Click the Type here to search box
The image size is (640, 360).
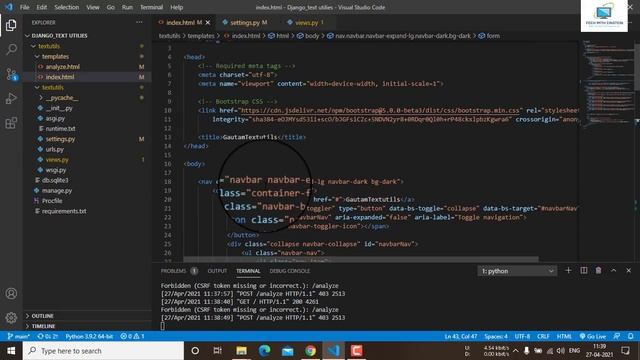coord(103,351)
